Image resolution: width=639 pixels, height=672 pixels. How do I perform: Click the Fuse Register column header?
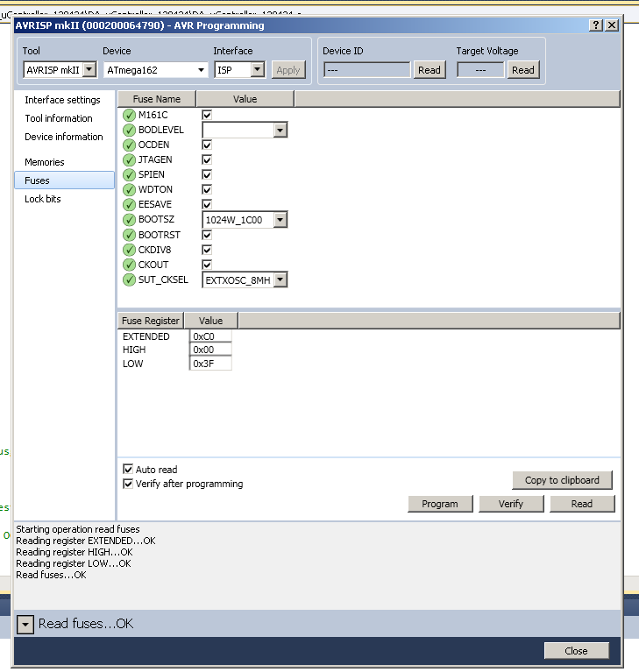coord(151,321)
